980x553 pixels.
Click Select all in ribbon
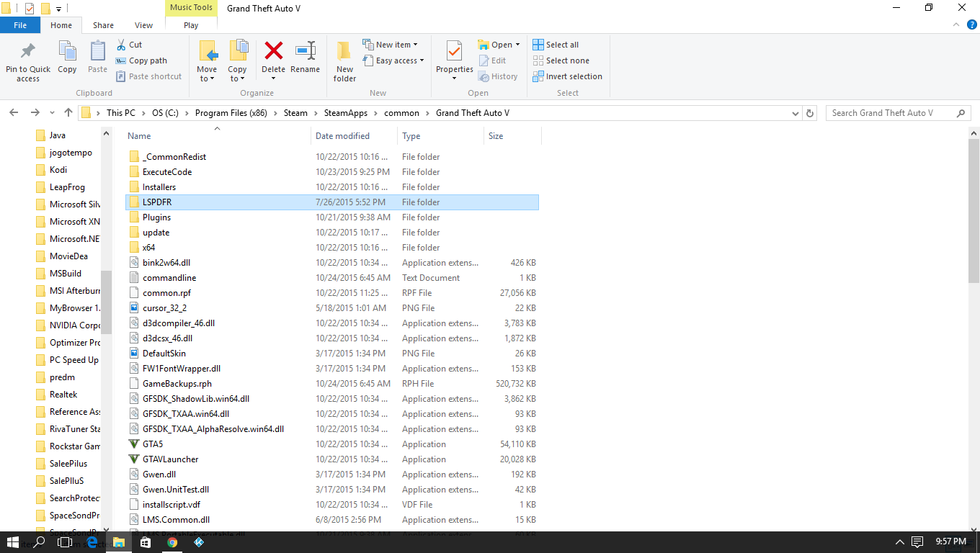click(x=556, y=45)
